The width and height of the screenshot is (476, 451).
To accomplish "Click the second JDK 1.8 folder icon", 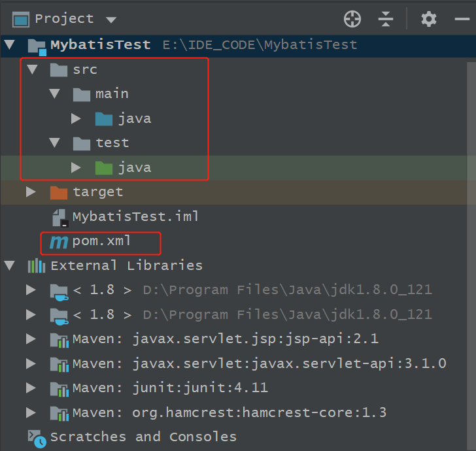I will click(x=59, y=317).
